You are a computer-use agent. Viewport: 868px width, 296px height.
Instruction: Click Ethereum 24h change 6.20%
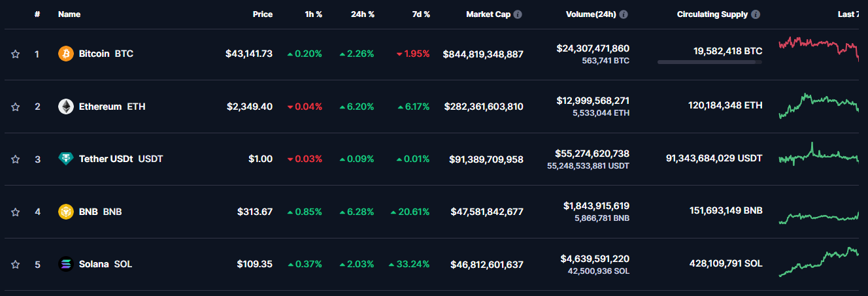click(357, 106)
